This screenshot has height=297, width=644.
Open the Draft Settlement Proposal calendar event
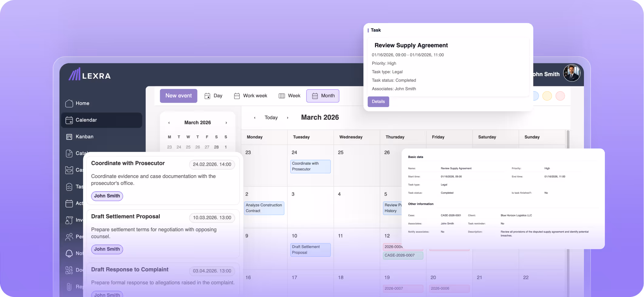pyautogui.click(x=310, y=250)
